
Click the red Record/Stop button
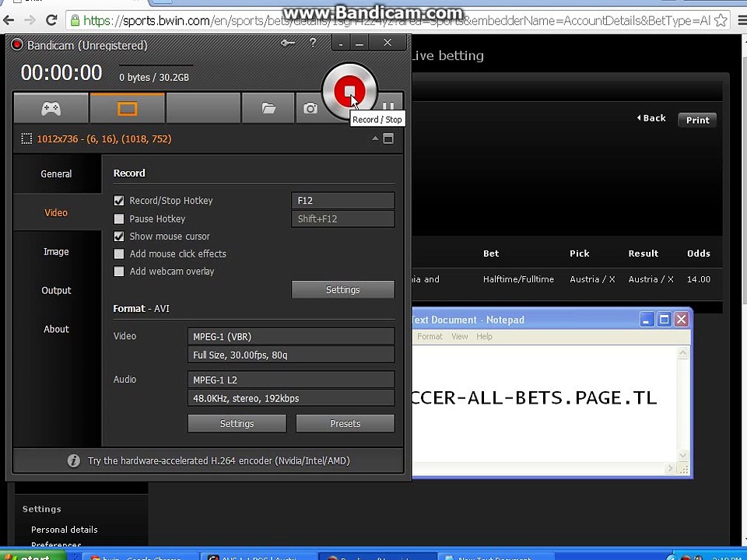(x=349, y=91)
